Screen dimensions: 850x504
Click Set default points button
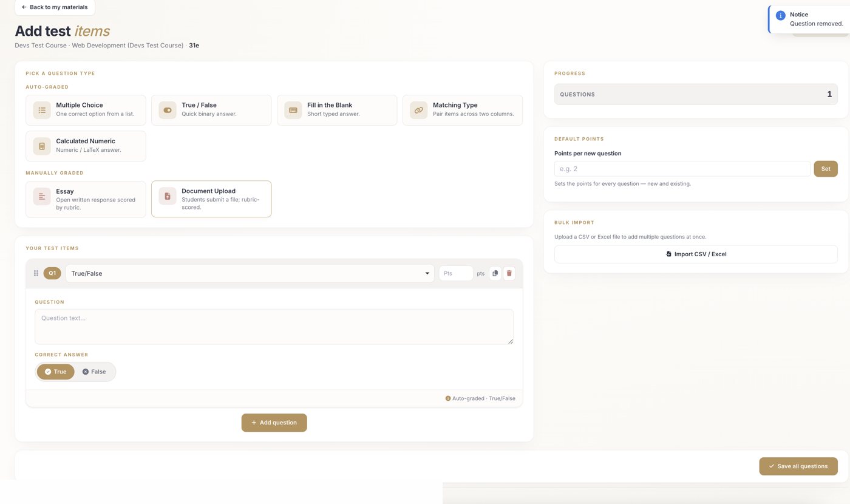(x=826, y=169)
